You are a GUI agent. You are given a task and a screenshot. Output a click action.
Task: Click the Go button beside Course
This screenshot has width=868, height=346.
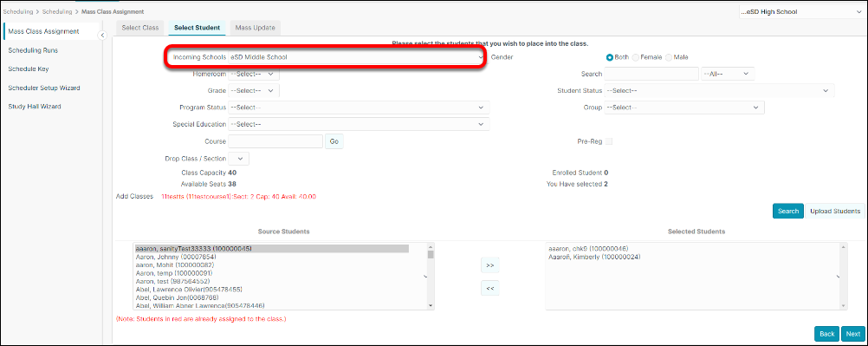(334, 141)
